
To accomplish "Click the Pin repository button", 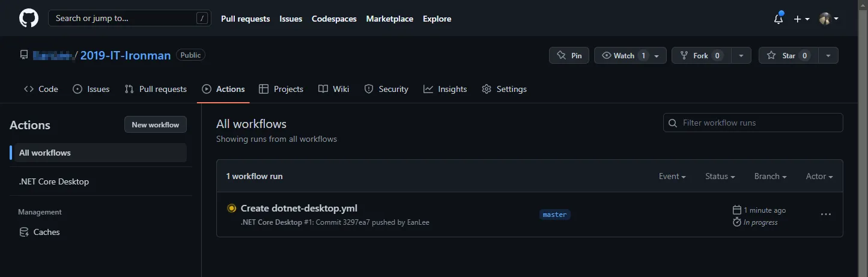I will pyautogui.click(x=569, y=55).
